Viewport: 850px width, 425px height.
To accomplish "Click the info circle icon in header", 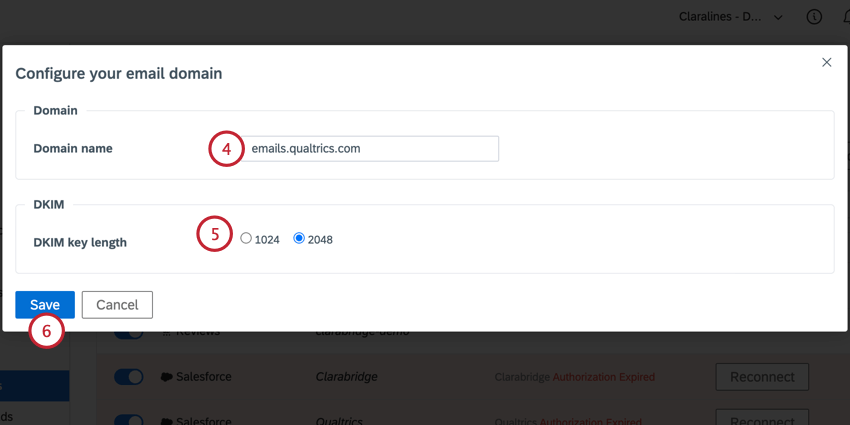I will [x=814, y=17].
